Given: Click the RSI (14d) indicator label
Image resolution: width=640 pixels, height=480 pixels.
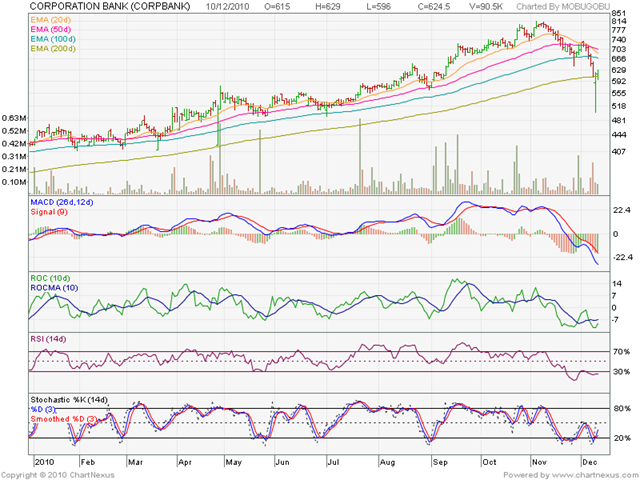Looking at the screenshot, I should (x=48, y=339).
